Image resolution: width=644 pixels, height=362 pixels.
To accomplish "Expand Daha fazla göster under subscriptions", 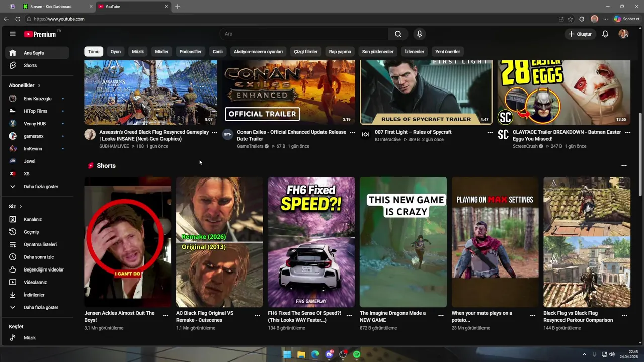I will click(x=37, y=187).
